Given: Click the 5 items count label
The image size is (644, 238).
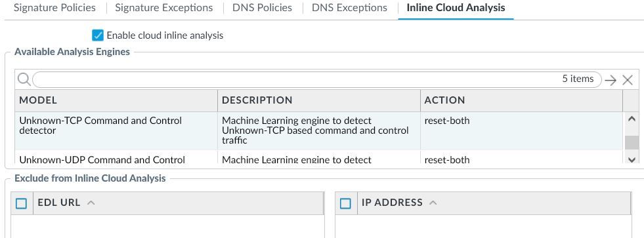Looking at the screenshot, I should 578,79.
